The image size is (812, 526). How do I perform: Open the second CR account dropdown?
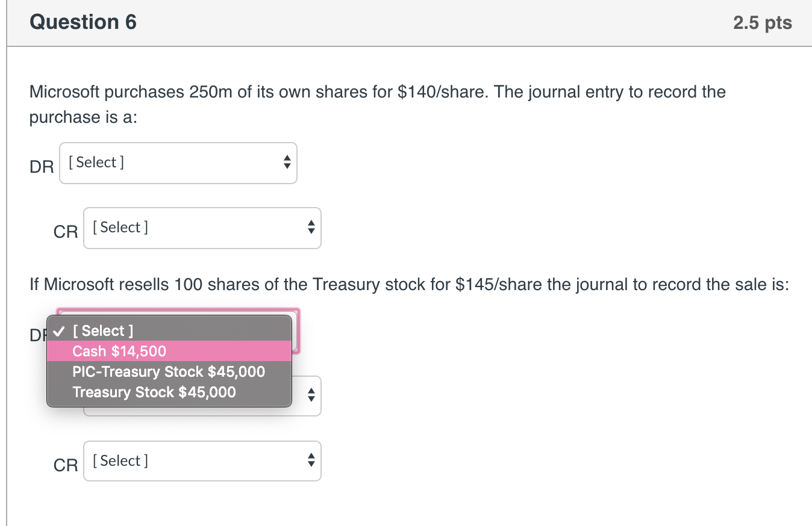202,460
